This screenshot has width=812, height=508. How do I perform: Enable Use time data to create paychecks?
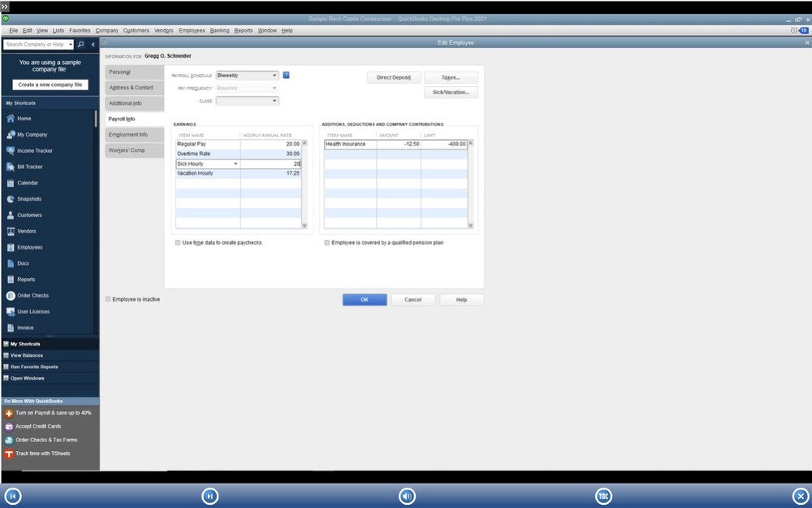177,242
